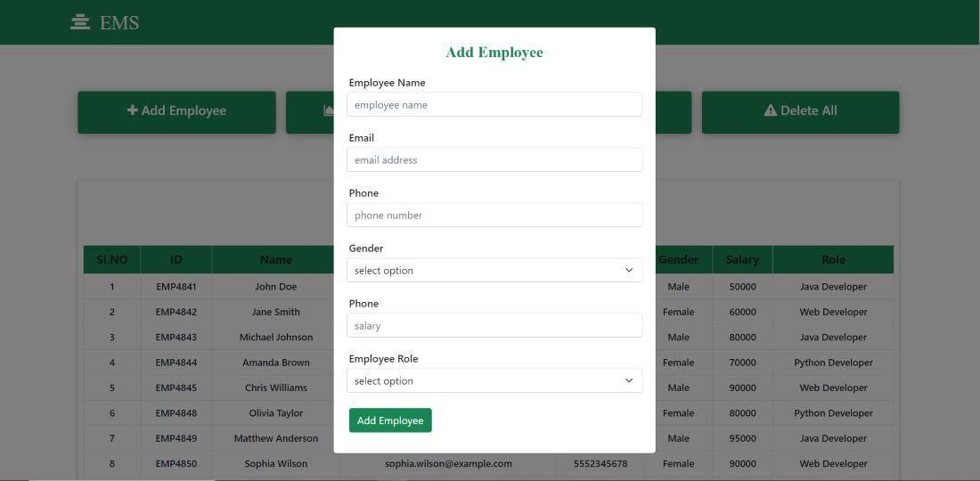The width and height of the screenshot is (980, 481).
Task: Click the SI.NO column header
Action: (112, 259)
